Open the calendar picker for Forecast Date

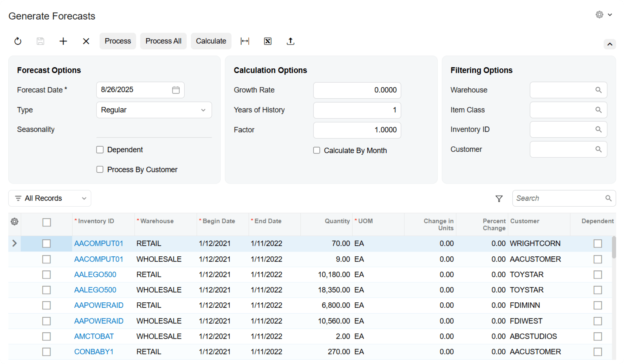(x=176, y=90)
